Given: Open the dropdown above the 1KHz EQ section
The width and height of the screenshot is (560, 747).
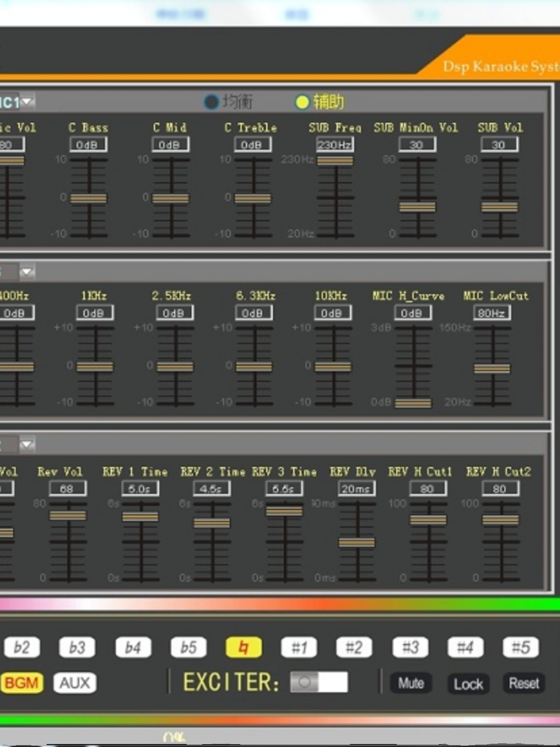Looking at the screenshot, I should (x=27, y=271).
